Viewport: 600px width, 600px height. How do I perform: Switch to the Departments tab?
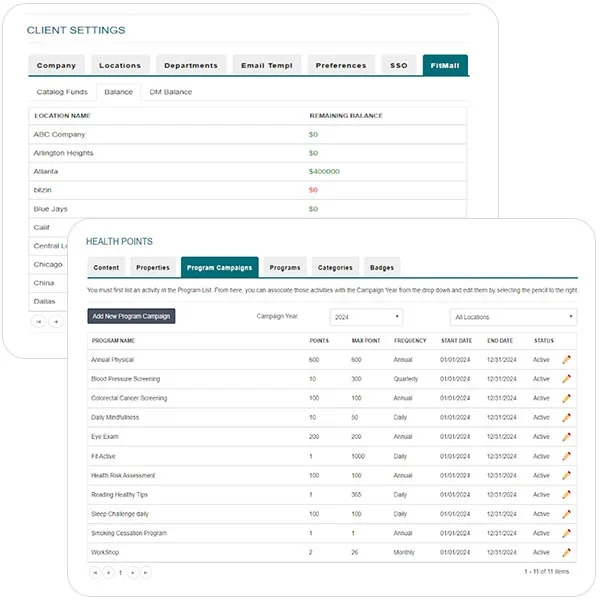[x=191, y=65]
